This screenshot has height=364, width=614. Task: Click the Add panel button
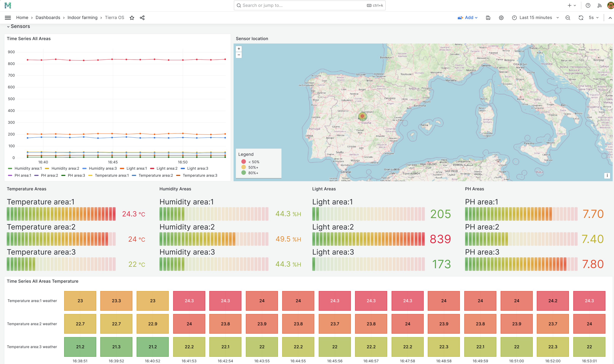(467, 18)
